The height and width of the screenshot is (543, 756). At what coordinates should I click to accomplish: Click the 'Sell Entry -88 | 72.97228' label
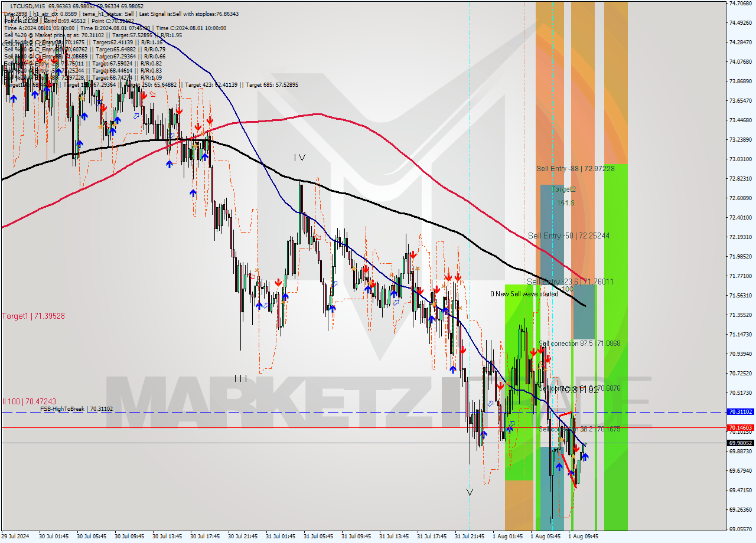coord(575,169)
